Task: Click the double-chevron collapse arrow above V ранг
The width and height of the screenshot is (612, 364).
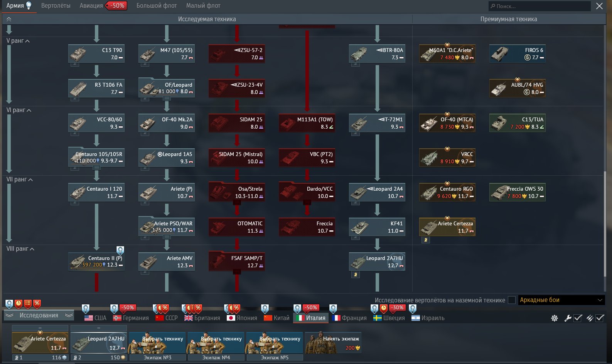Action: point(9,19)
